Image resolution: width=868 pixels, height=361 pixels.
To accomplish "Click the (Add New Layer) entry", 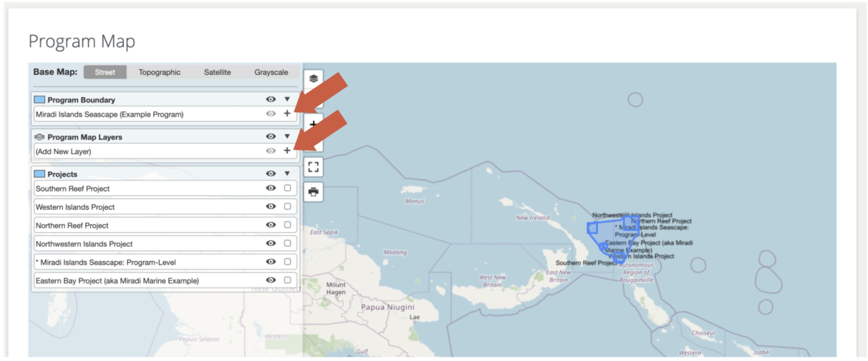I will click(x=135, y=151).
